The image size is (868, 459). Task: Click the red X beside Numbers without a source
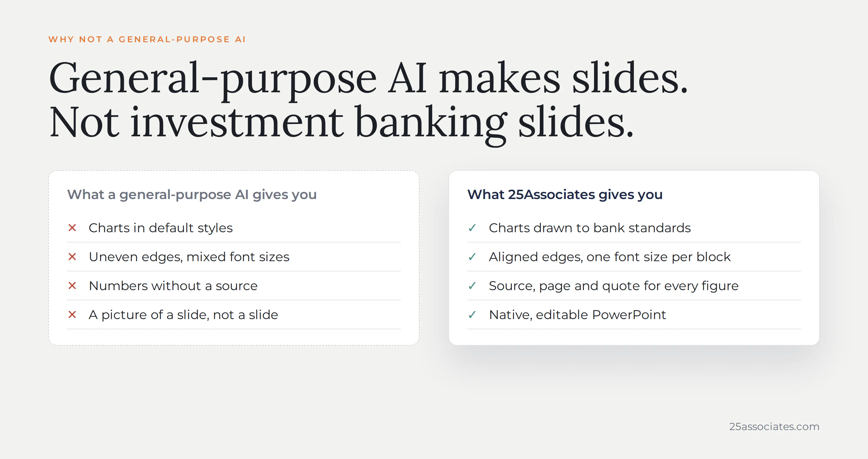coord(72,286)
